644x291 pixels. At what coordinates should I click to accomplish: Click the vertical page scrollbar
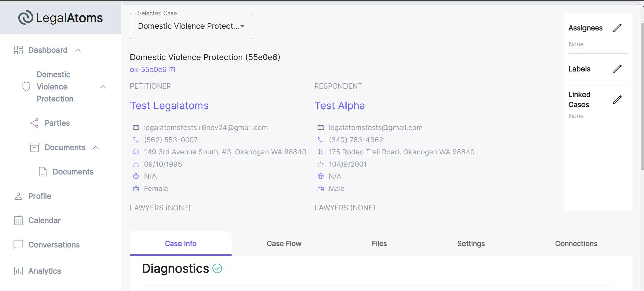pyautogui.click(x=642, y=96)
